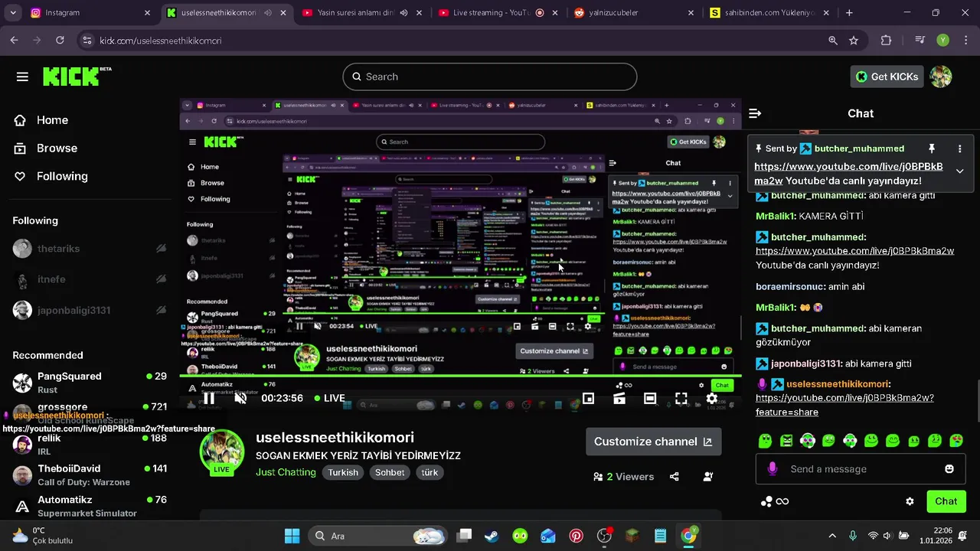Reload the page
Image resolution: width=980 pixels, height=551 pixels.
point(61,41)
